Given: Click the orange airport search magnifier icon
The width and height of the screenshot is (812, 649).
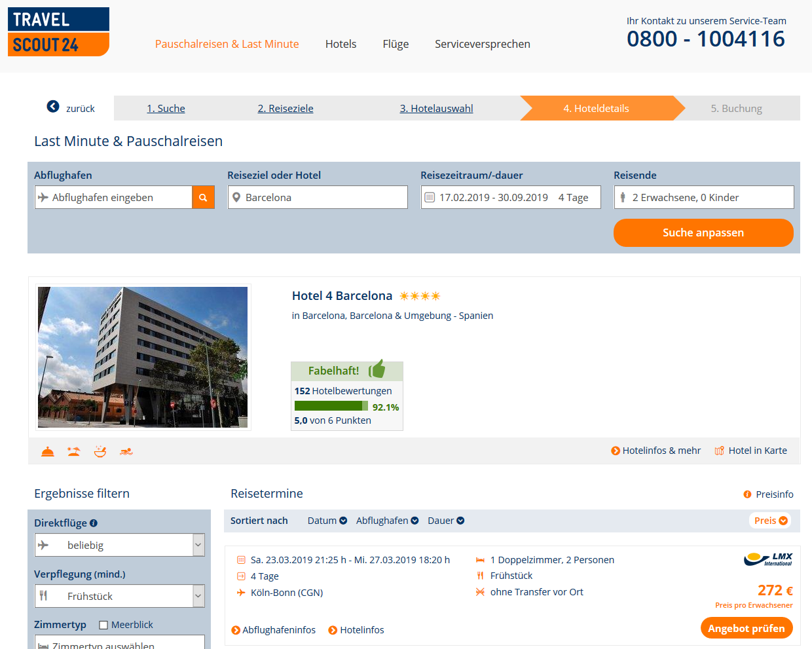Looking at the screenshot, I should click(203, 197).
